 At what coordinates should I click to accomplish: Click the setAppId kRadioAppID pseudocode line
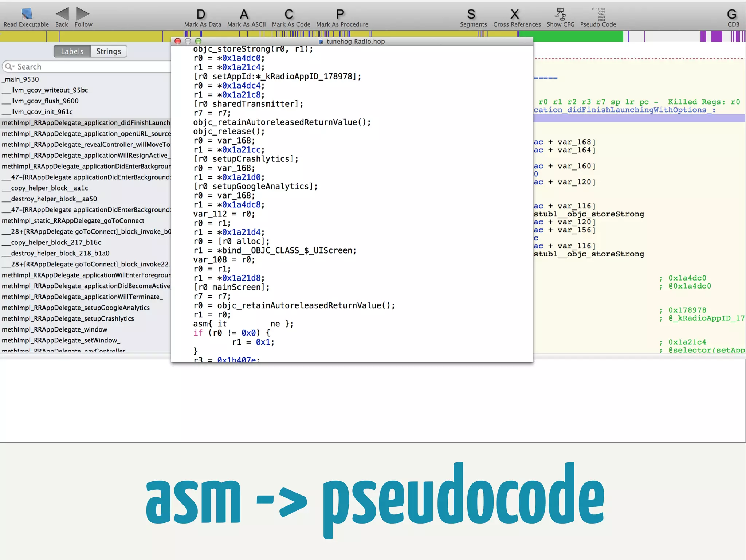(x=277, y=77)
